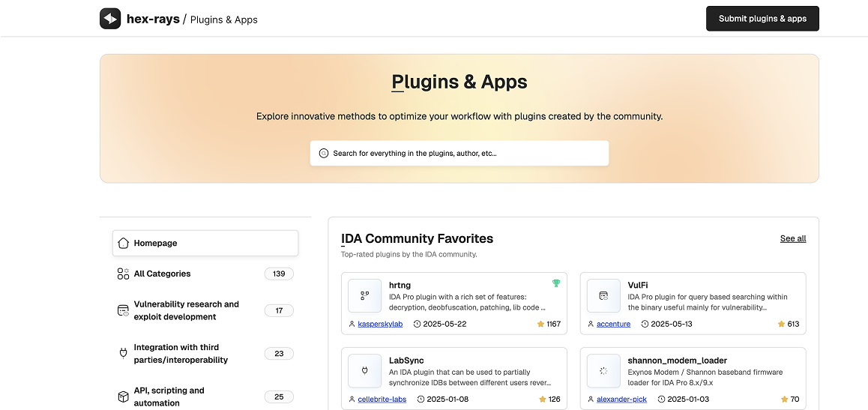Click the user icon beside kasperskylab

(x=352, y=325)
